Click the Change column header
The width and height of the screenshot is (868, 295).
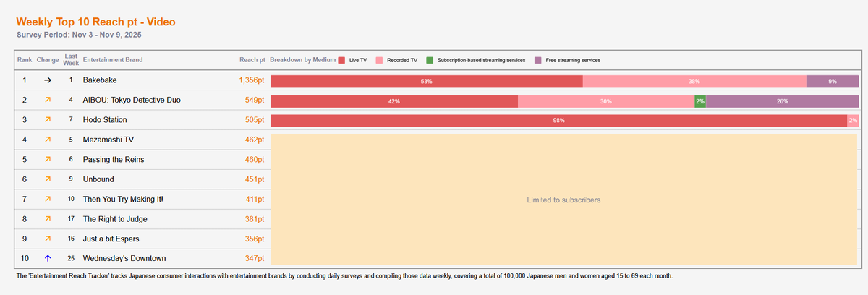tap(48, 59)
